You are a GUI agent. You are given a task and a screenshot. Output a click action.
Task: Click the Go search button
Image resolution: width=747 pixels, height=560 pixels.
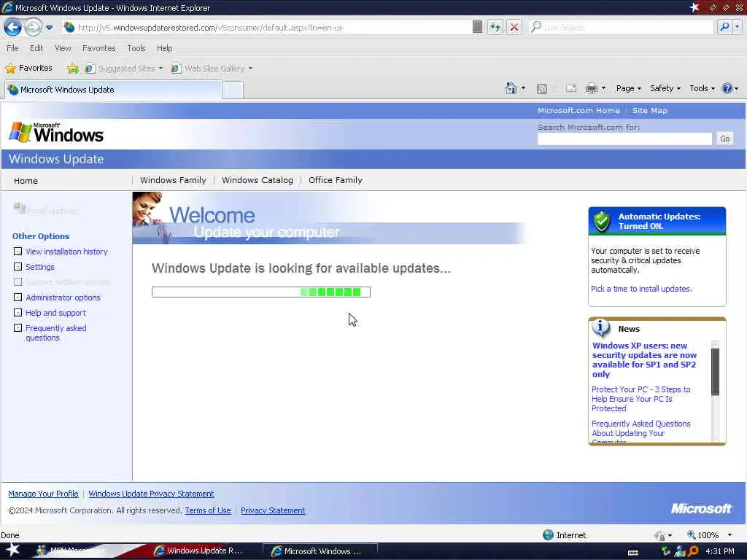click(724, 139)
